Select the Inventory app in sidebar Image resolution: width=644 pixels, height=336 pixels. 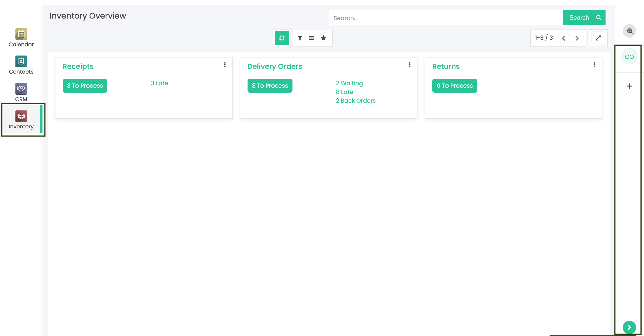(21, 120)
